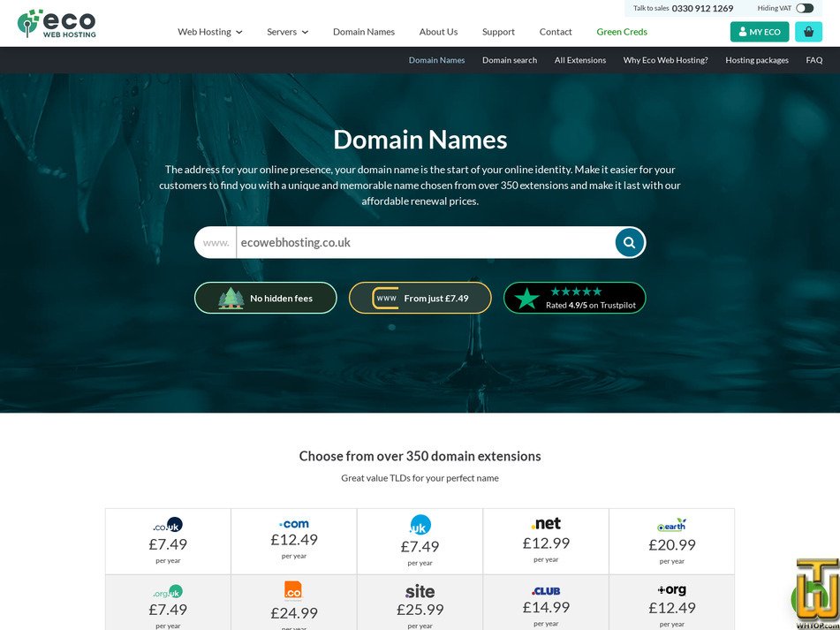Click the .club extension logo

(546, 589)
